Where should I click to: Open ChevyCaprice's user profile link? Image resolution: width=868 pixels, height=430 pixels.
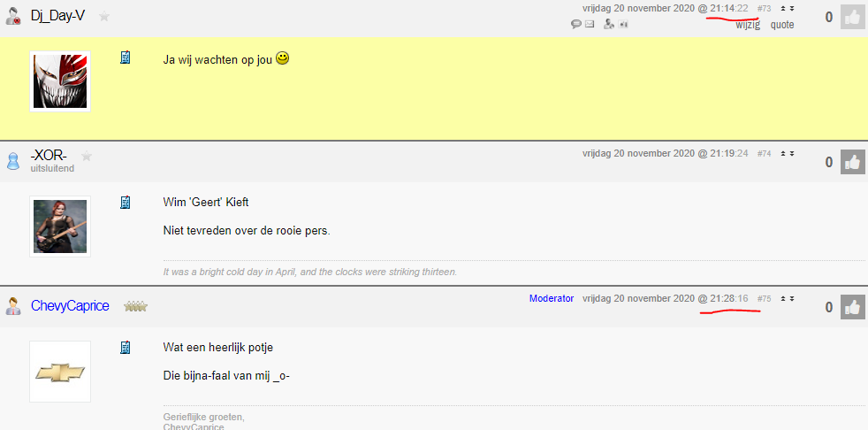pos(70,306)
